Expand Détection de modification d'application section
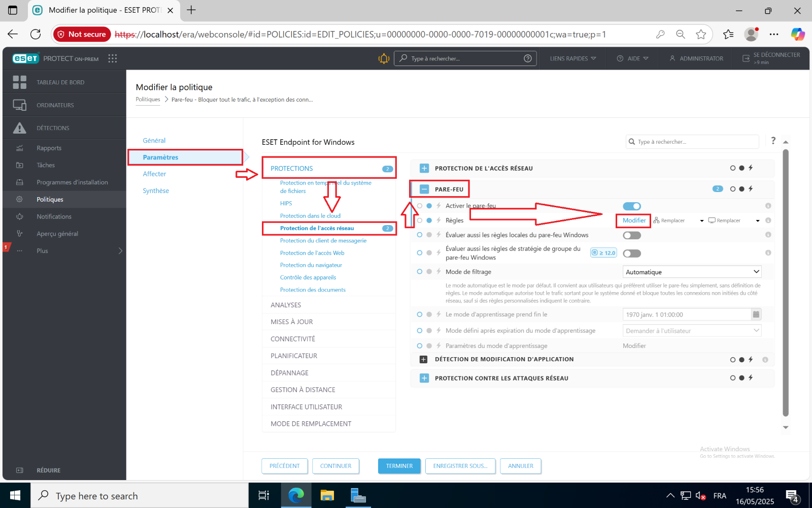 424,359
